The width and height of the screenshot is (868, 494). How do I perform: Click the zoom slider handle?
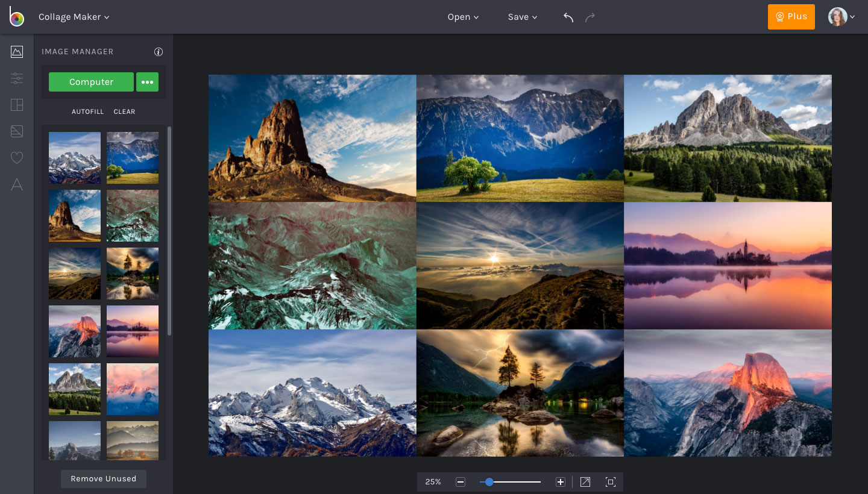tap(489, 482)
